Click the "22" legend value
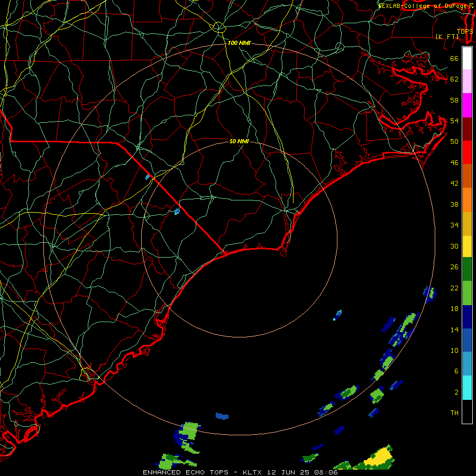The height and width of the screenshot is (476, 476). click(x=454, y=288)
